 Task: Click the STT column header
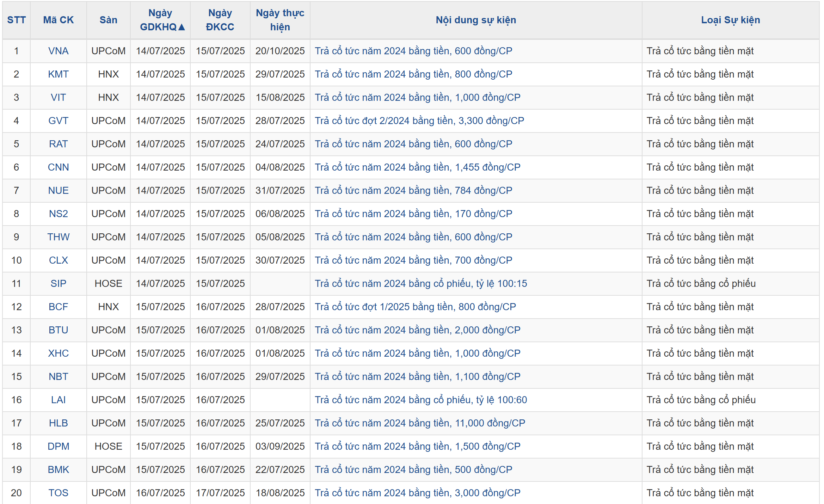[x=17, y=20]
